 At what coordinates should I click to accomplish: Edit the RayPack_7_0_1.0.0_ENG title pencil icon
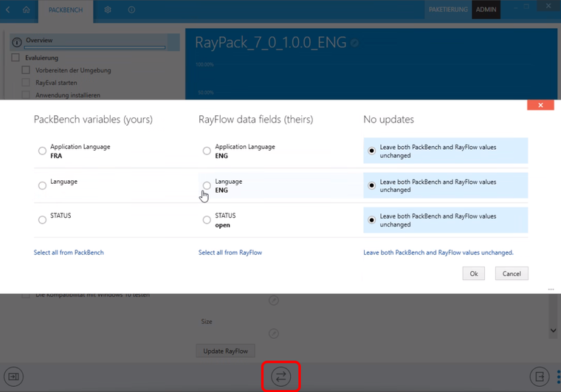[x=354, y=43]
